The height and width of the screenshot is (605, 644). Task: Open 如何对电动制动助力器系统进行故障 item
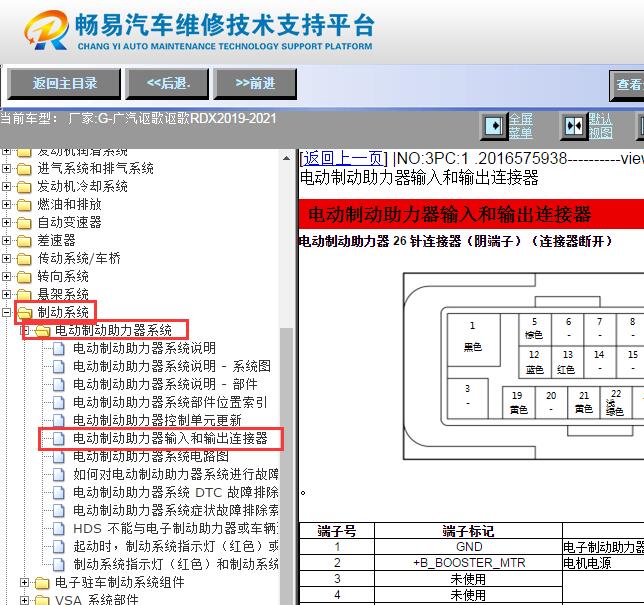(x=176, y=474)
